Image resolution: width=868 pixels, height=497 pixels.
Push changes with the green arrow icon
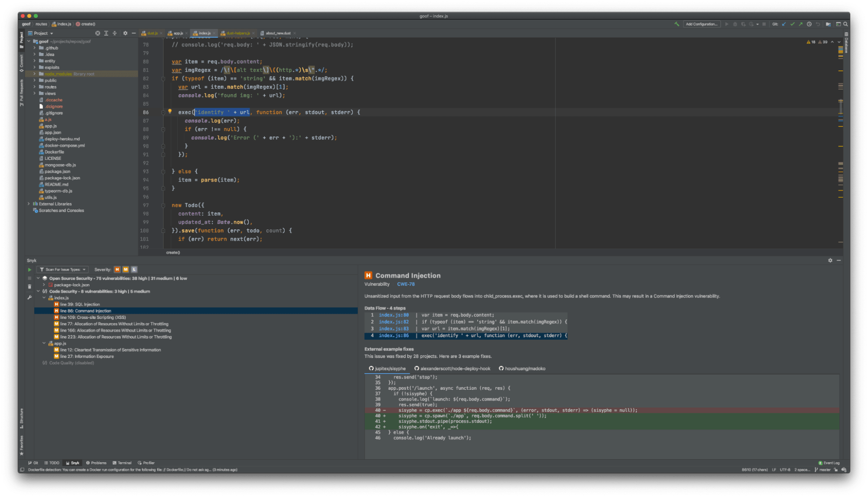[800, 24]
